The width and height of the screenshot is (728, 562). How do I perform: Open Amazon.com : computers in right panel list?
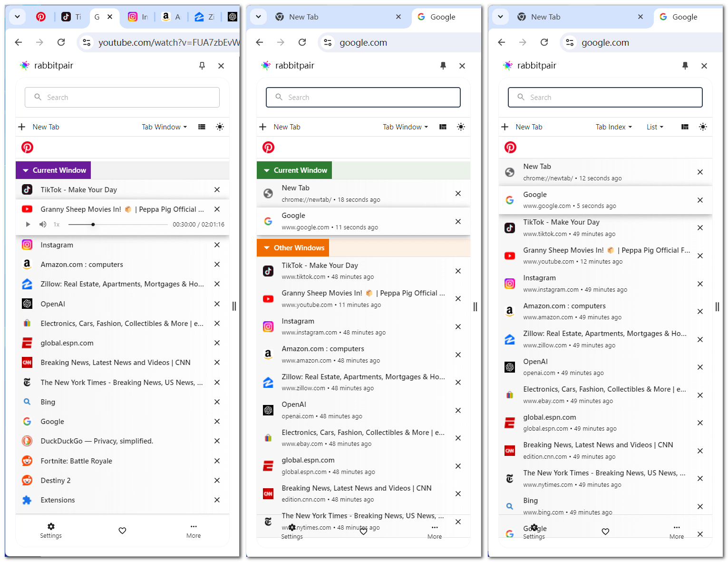pyautogui.click(x=605, y=311)
